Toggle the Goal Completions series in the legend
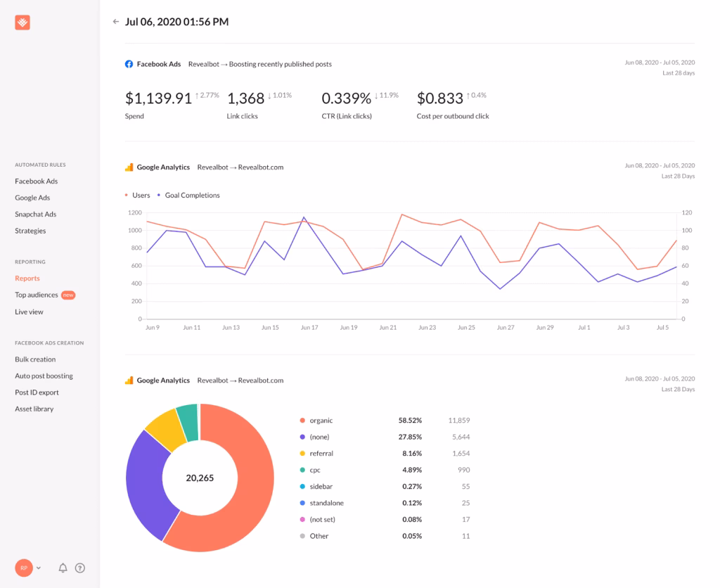This screenshot has width=720, height=588. coord(191,196)
